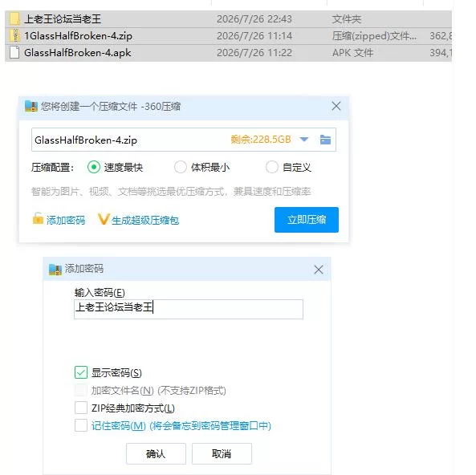Confirm password with 确认 button
The height and width of the screenshot is (475, 476).
156,454
